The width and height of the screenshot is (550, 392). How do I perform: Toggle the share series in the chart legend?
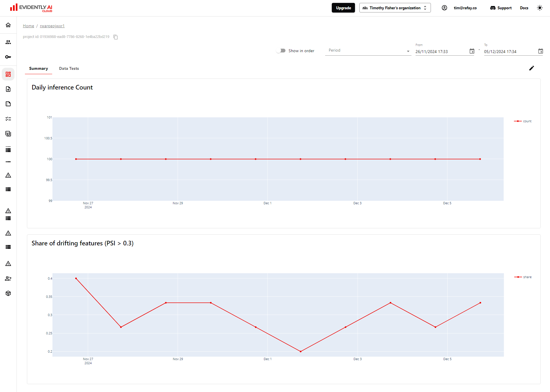(523, 277)
